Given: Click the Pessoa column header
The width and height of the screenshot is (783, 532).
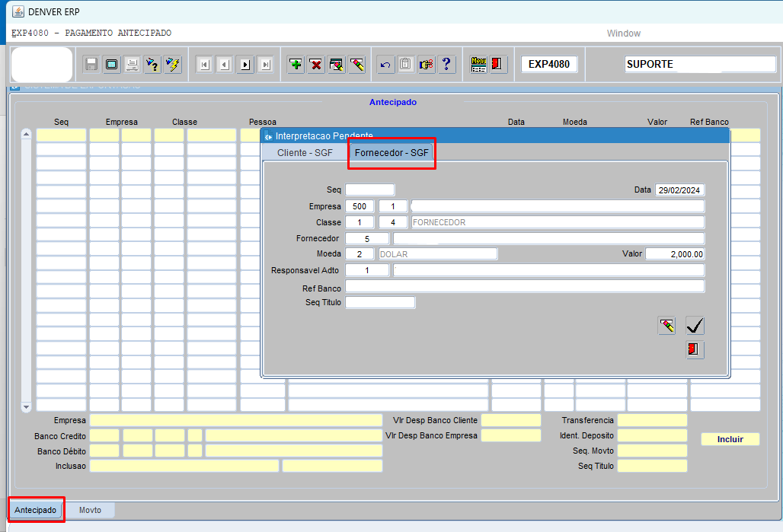Looking at the screenshot, I should [263, 122].
